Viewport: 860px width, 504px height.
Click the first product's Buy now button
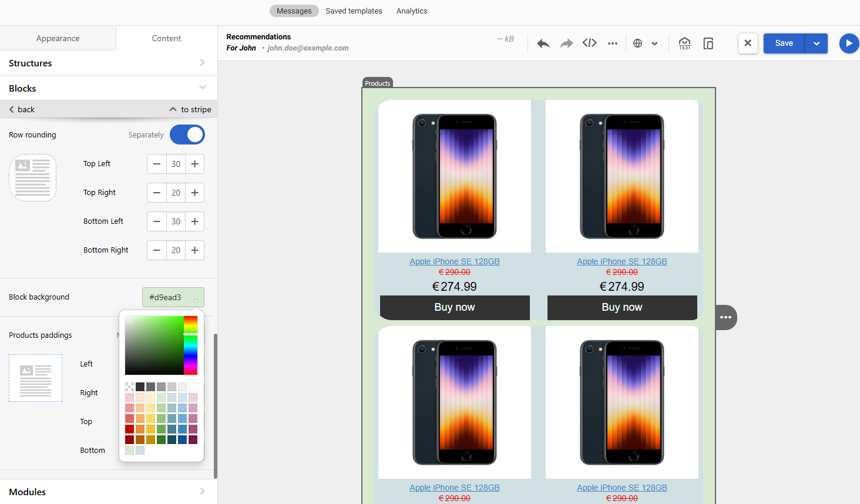455,307
